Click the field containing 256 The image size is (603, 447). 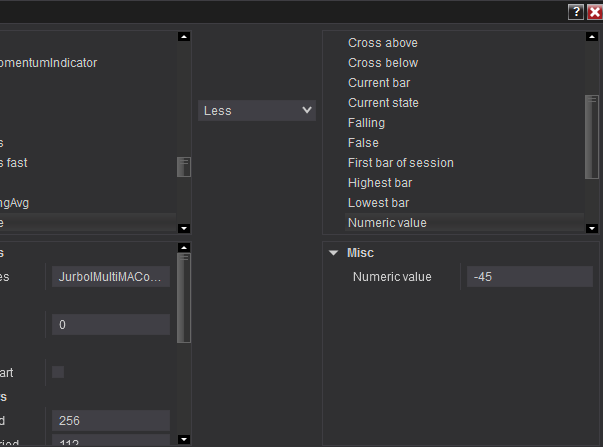tap(110, 421)
